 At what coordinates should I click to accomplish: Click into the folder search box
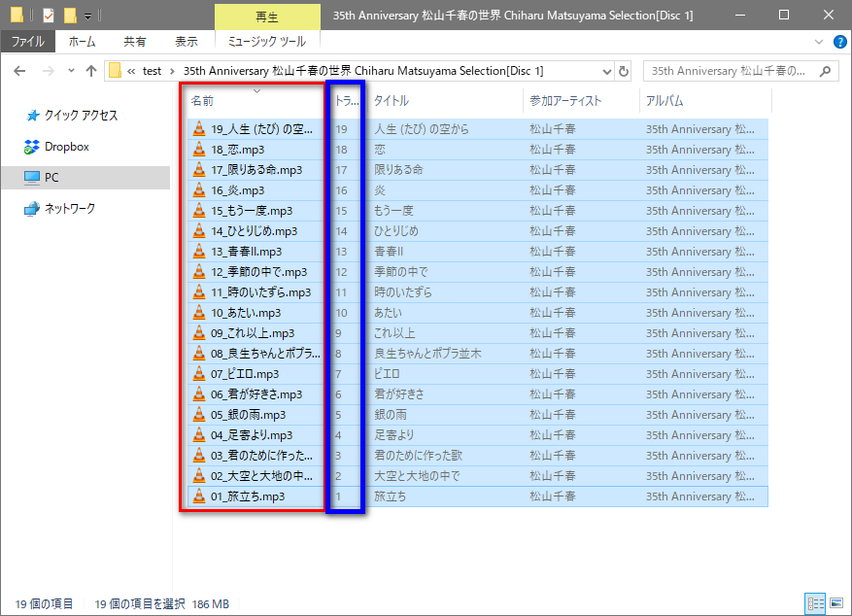click(729, 71)
